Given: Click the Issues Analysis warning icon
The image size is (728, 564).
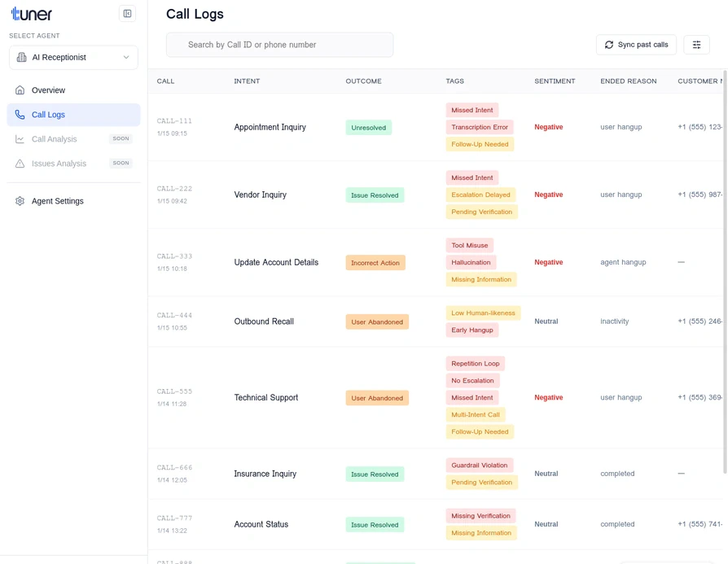Looking at the screenshot, I should point(20,164).
